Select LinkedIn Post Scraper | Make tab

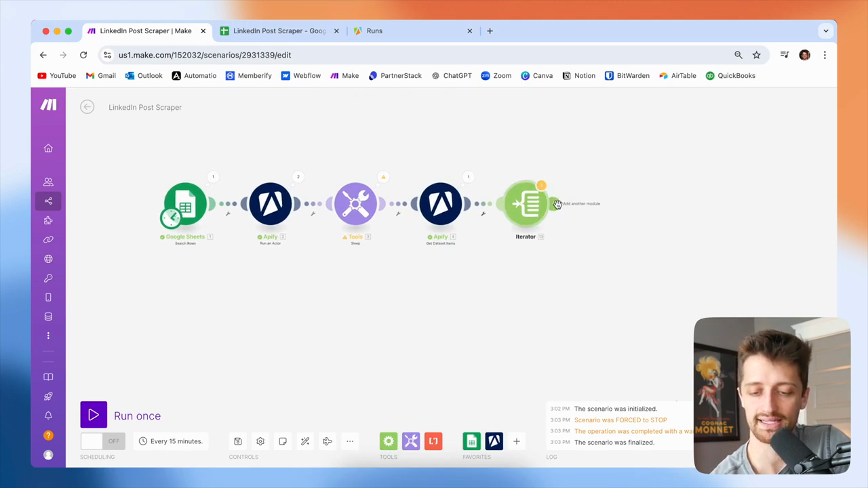(x=146, y=30)
